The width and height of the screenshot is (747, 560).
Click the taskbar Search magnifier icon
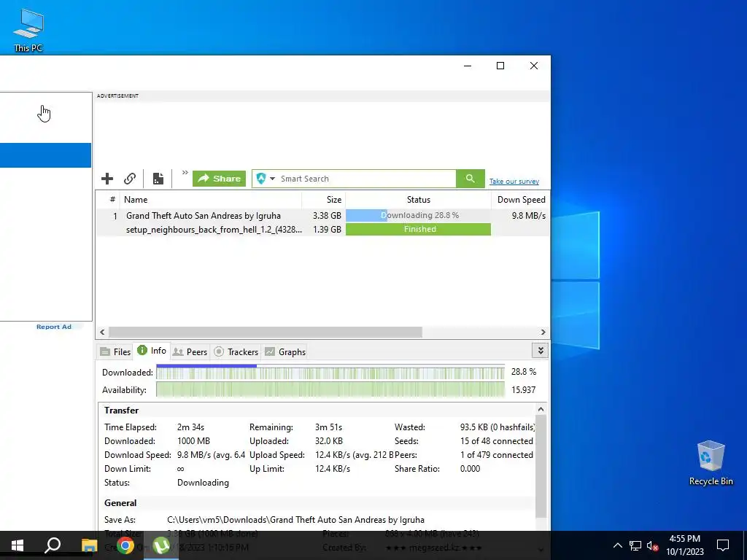point(53,545)
